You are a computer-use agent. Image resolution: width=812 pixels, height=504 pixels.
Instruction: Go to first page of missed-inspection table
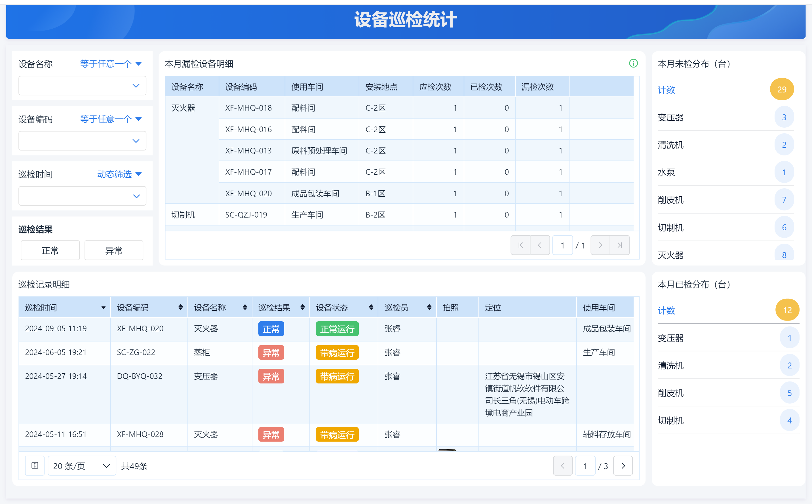[520, 245]
